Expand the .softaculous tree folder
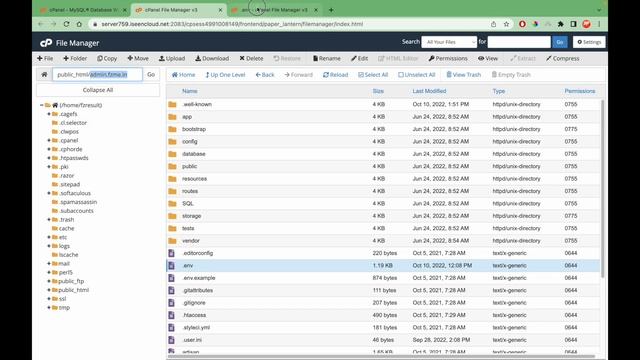 [49, 193]
